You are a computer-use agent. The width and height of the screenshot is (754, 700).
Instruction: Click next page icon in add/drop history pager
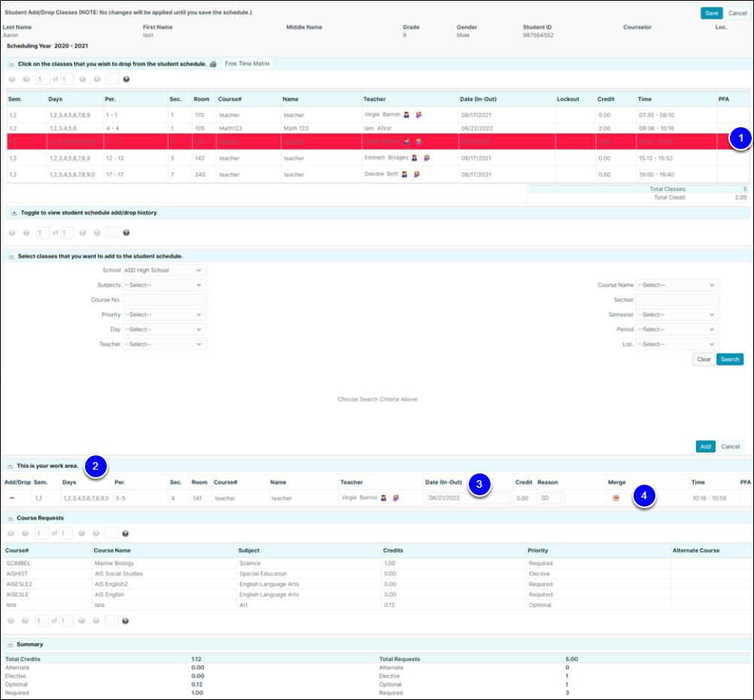coord(83,233)
